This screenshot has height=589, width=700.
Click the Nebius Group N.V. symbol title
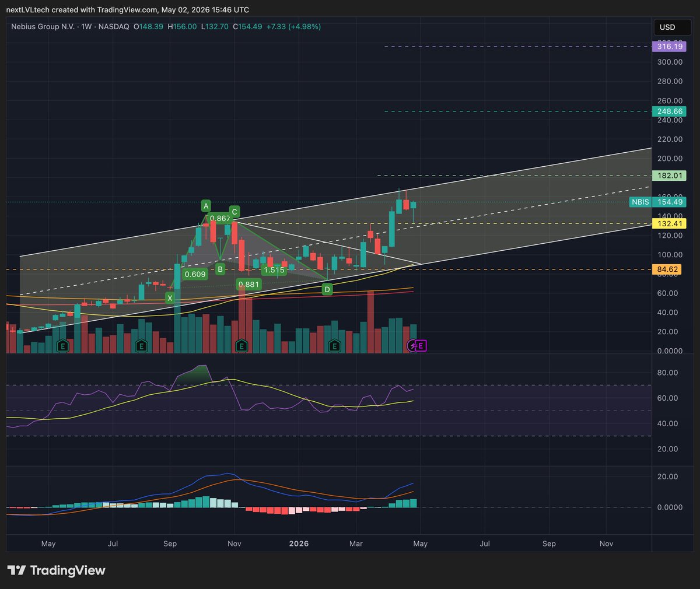pyautogui.click(x=43, y=27)
